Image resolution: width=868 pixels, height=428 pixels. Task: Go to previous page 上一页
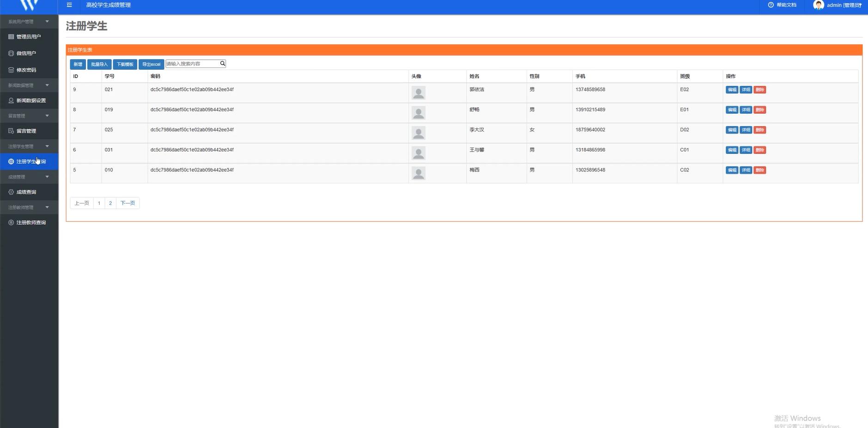(x=82, y=203)
